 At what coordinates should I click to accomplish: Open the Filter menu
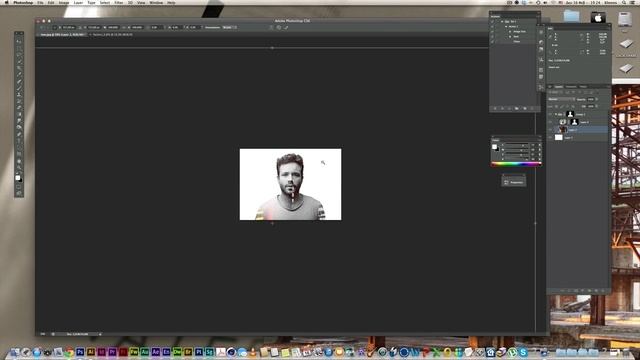point(119,2)
